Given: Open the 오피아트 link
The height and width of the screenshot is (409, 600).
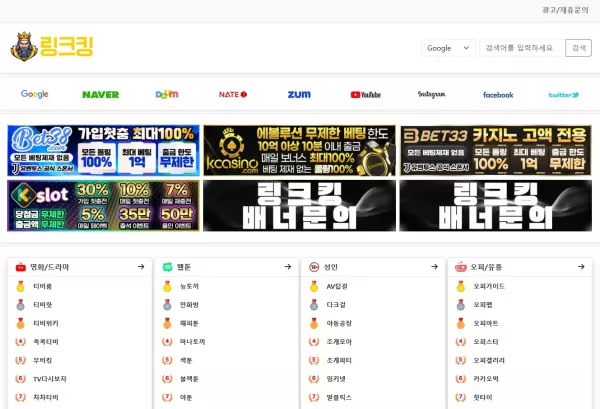Looking at the screenshot, I should tap(486, 323).
